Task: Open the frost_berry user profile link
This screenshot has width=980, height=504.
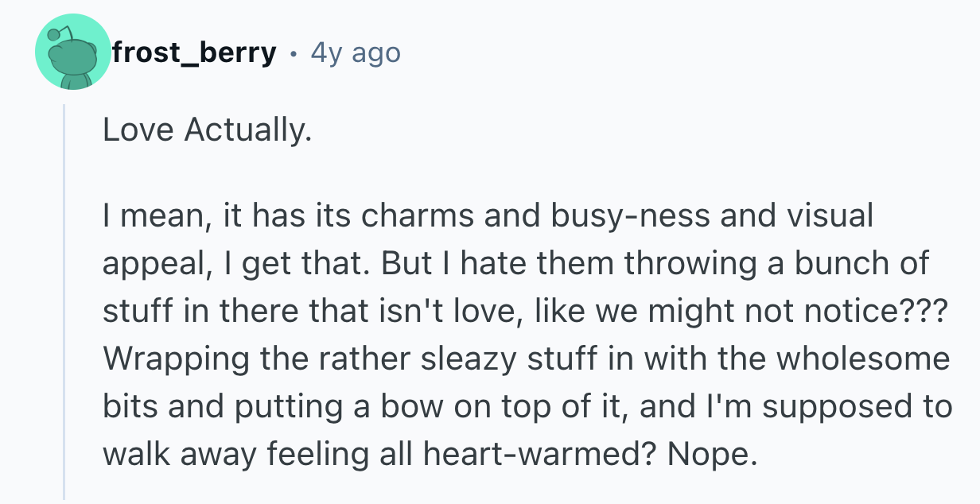Action: pos(193,53)
